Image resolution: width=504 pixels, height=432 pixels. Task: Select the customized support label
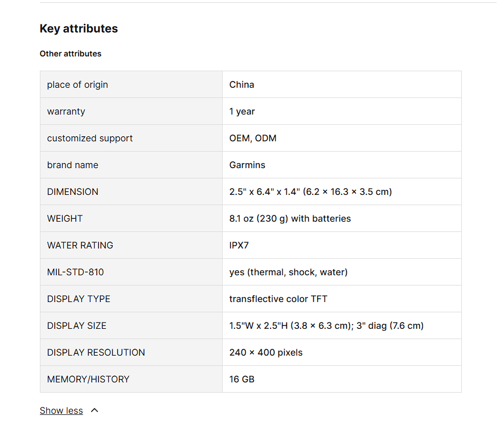point(90,138)
